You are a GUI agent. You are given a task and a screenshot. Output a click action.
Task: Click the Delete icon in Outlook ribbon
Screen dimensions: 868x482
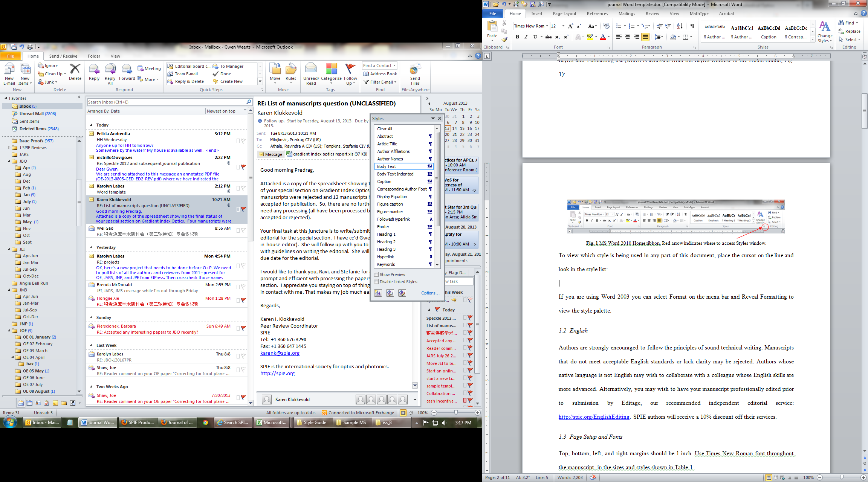tap(75, 72)
